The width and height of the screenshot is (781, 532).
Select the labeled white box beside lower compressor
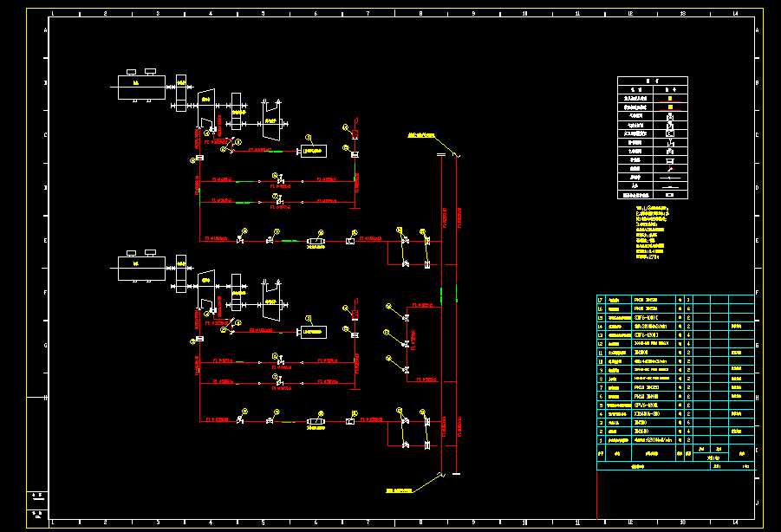click(x=313, y=332)
